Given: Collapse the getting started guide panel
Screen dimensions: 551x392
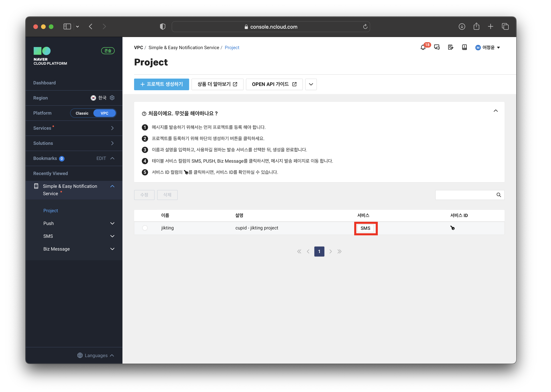Looking at the screenshot, I should [495, 111].
